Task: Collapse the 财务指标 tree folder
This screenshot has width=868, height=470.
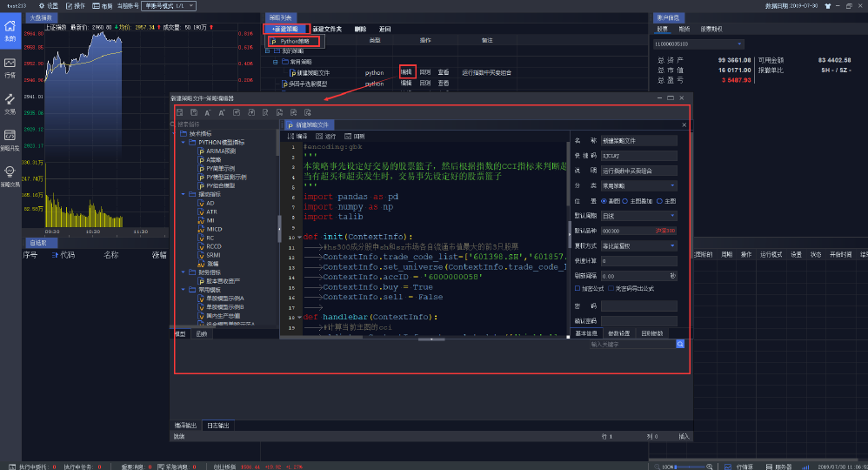Action: tap(184, 272)
